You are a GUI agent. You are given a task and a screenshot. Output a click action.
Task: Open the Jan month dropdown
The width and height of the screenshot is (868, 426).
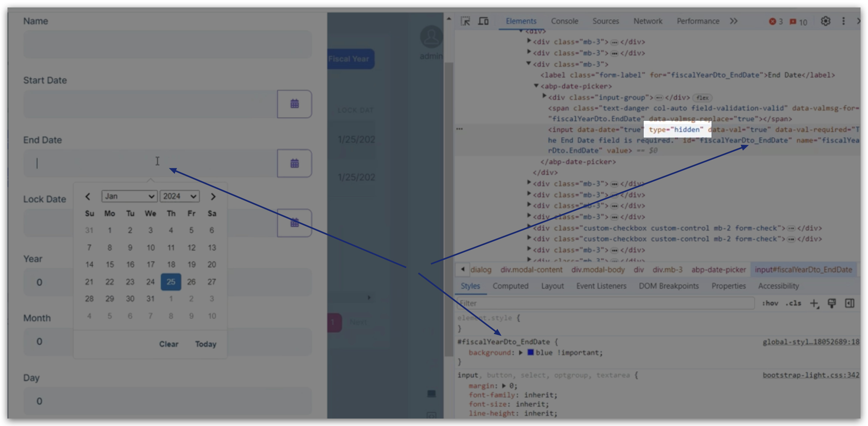[129, 196]
